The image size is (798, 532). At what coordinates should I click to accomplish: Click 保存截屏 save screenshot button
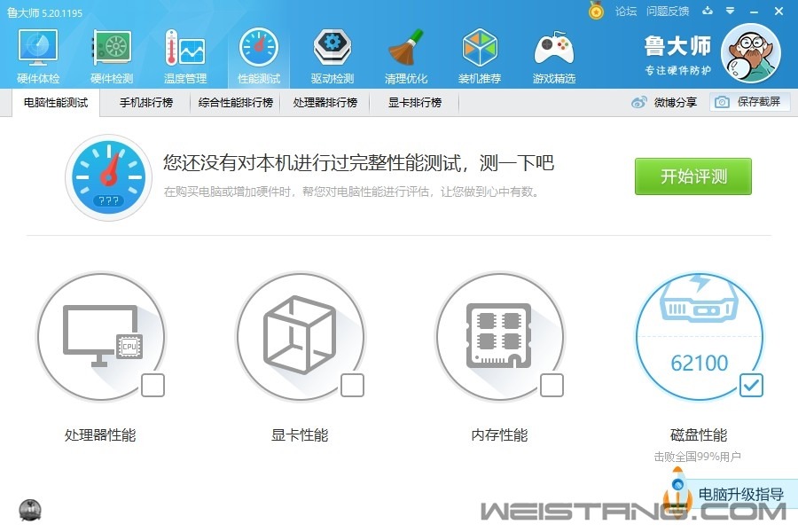(x=749, y=102)
